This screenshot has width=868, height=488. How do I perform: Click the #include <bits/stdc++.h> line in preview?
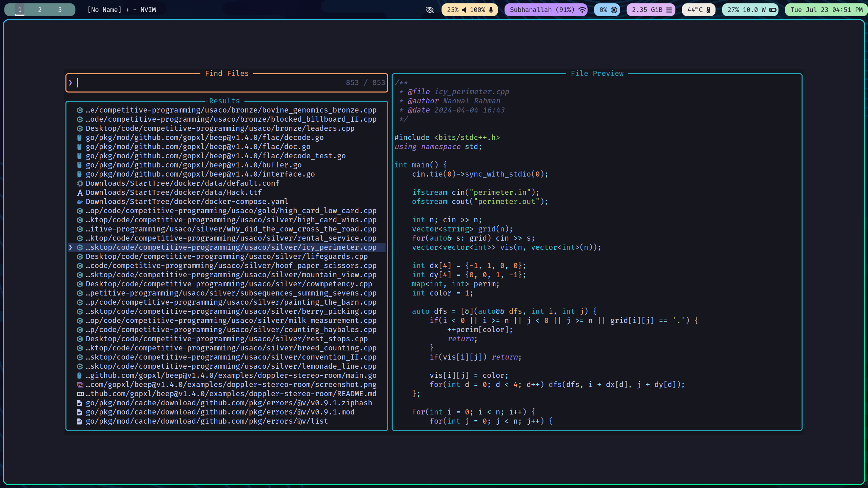point(447,138)
